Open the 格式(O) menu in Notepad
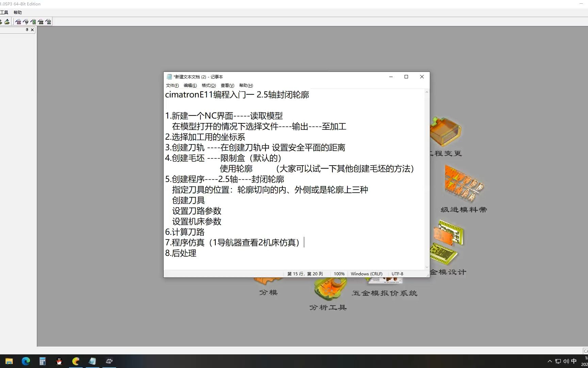The height and width of the screenshot is (368, 588). (208, 86)
